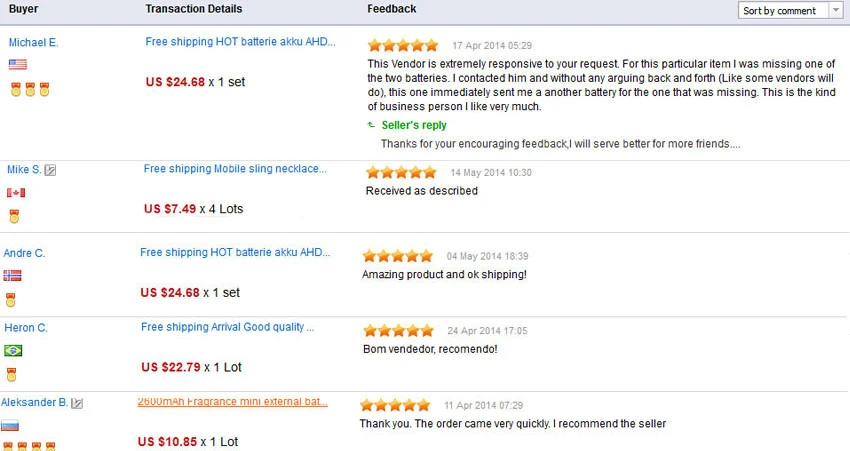Click Andre C.'s five-star rating

398,256
